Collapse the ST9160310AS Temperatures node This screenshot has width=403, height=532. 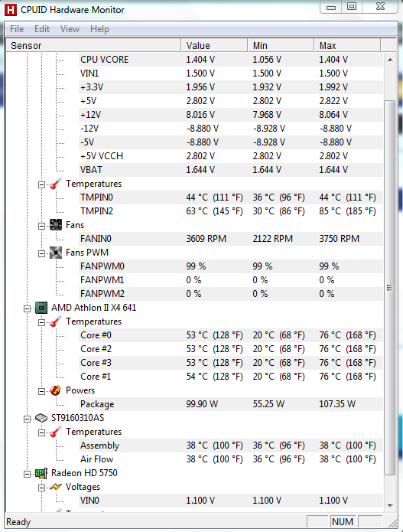coord(41,433)
